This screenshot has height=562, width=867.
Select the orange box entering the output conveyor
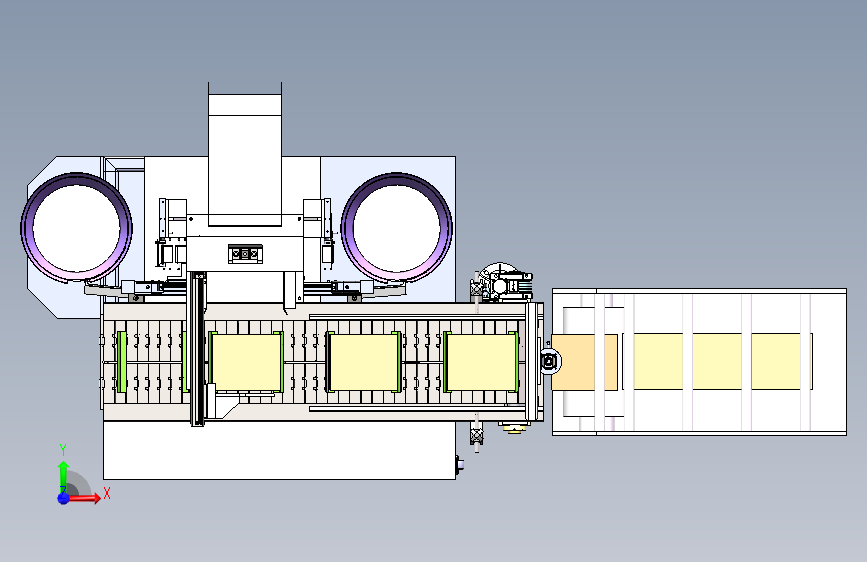585,362
